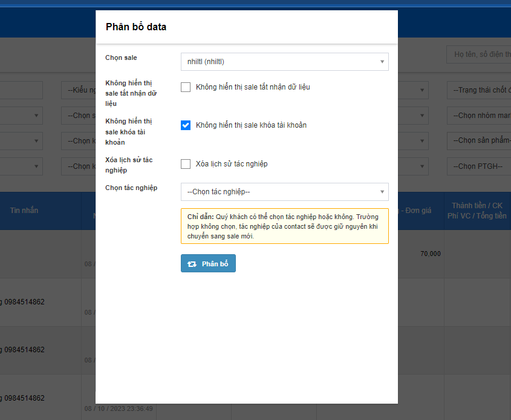Focus the Họ tên, số điện thoại search box
The height and width of the screenshot is (420, 511).
(479, 55)
